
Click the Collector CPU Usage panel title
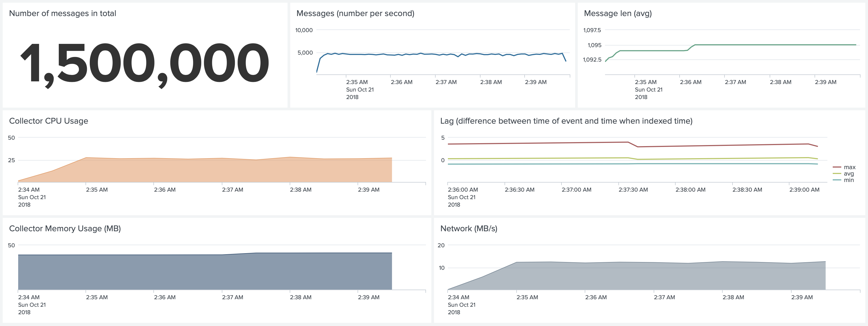(x=49, y=121)
